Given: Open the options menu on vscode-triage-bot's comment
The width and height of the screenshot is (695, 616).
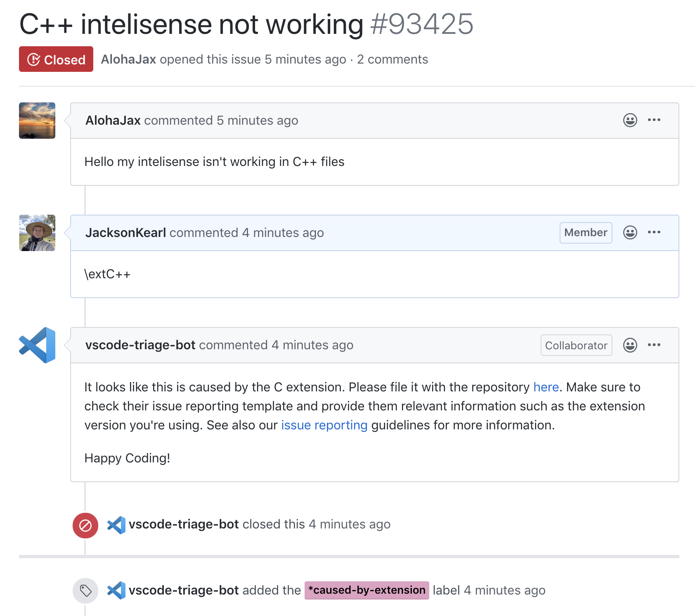Looking at the screenshot, I should pos(654,344).
